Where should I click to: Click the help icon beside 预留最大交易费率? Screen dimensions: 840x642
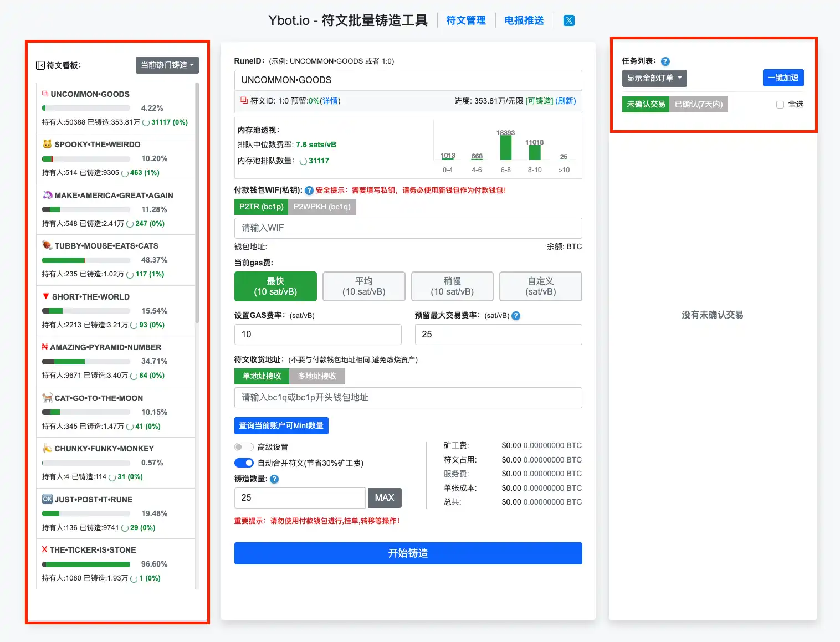pos(515,316)
